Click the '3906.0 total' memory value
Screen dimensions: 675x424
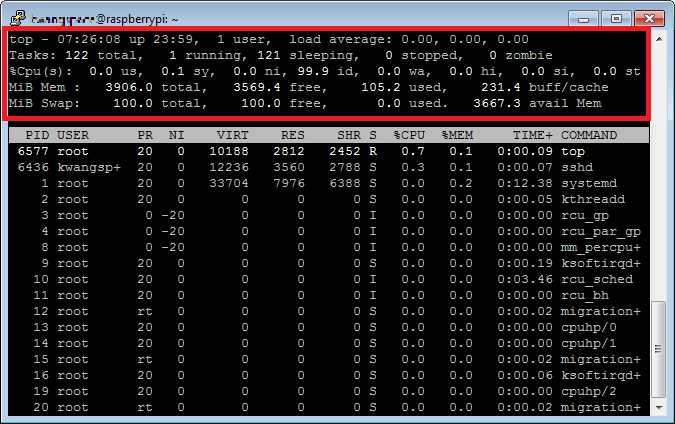(157, 87)
